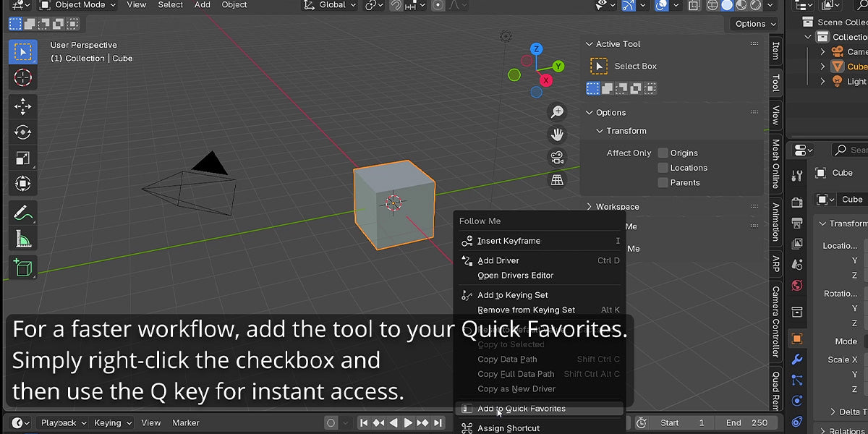Screen dimensions: 868x434
Task: Open the Render properties tab
Action: [x=797, y=203]
